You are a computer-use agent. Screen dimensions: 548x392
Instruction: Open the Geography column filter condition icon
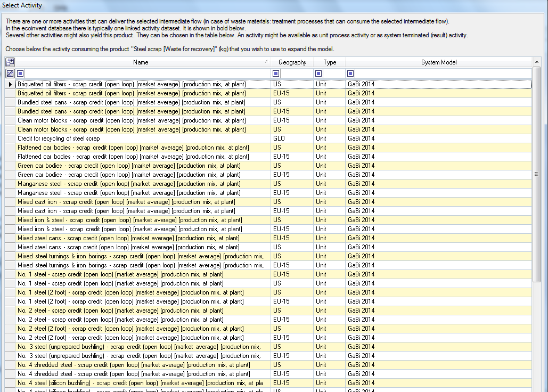pos(276,73)
